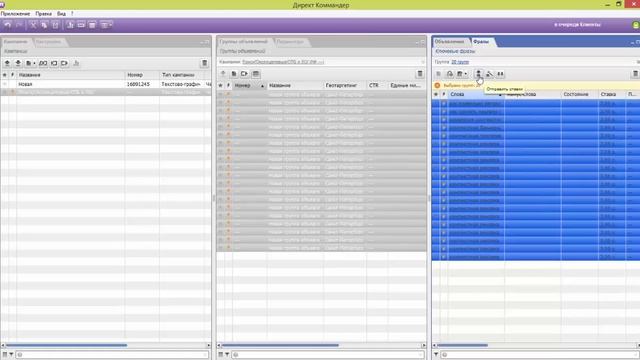Delete ad group with middle panel trash icon
The image size is (640, 360).
[420, 74]
